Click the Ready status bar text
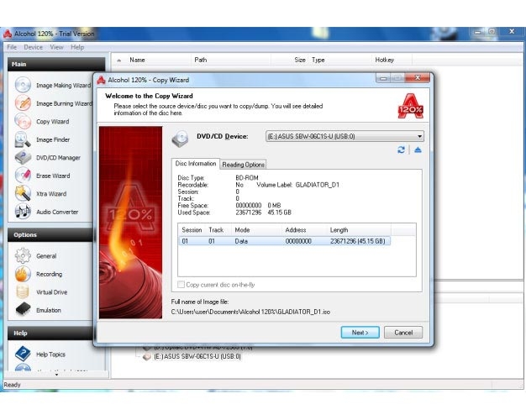The image size is (526, 420). (12, 385)
